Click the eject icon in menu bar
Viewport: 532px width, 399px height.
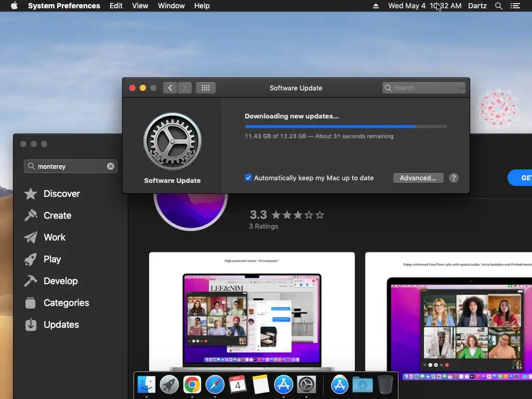tap(376, 6)
